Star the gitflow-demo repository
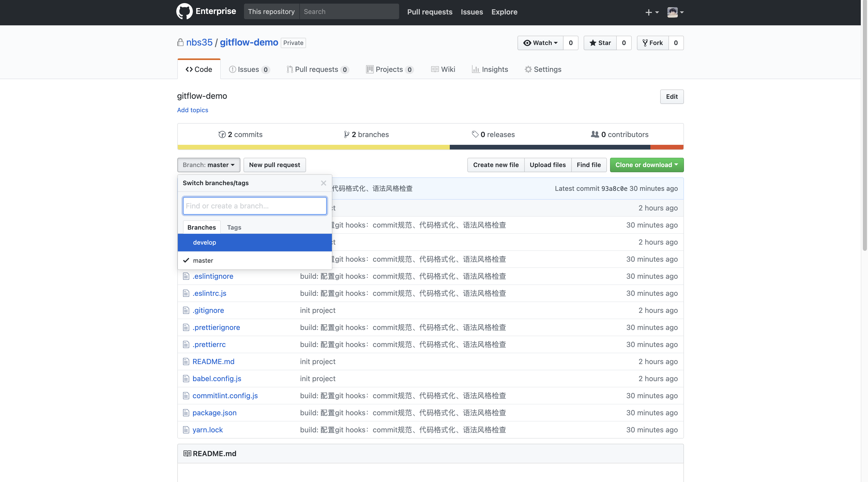The height and width of the screenshot is (482, 868). tap(600, 43)
